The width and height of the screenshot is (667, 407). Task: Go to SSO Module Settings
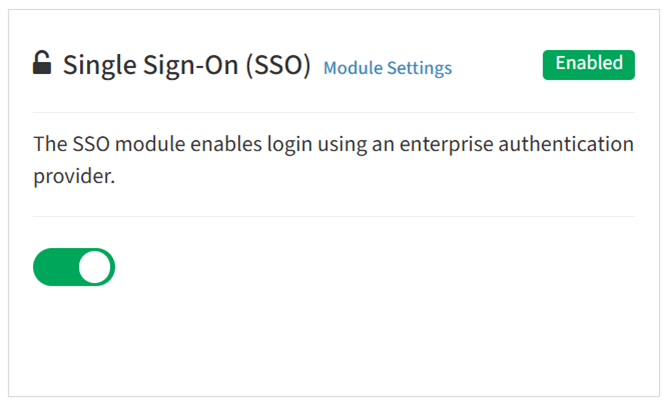[x=388, y=68]
